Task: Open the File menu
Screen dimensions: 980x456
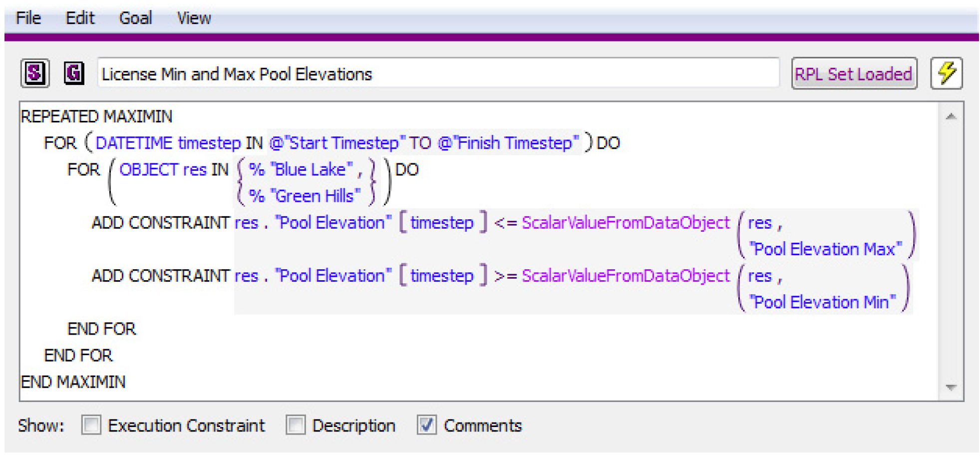Action: click(28, 18)
